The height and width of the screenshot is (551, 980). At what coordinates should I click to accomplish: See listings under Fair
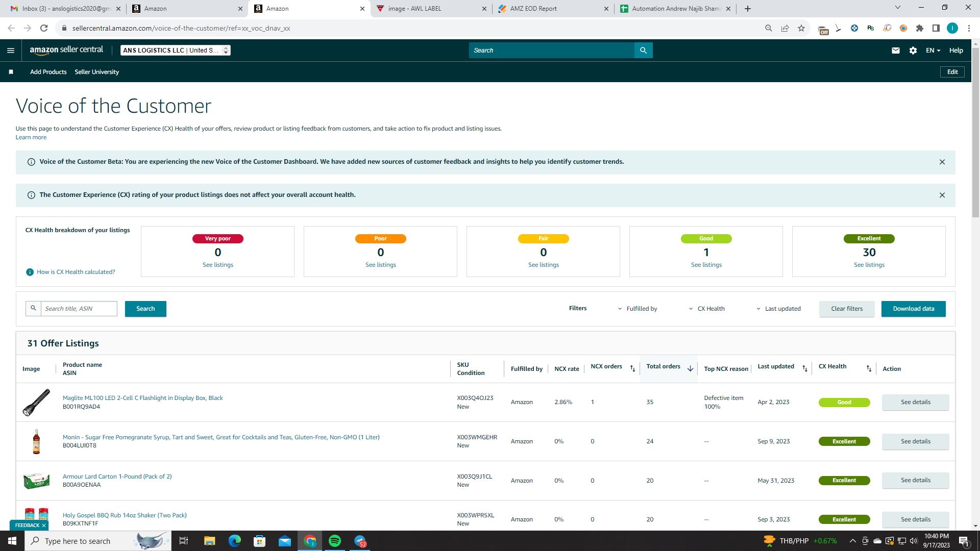[x=544, y=265]
